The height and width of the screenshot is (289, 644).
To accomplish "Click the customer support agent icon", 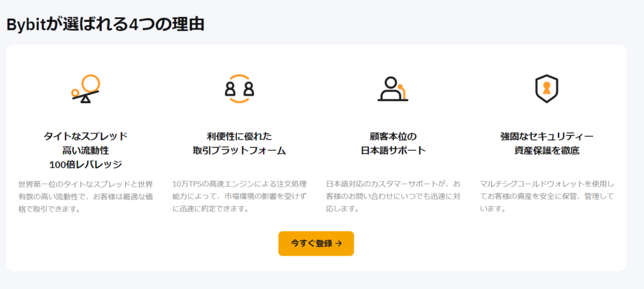I will pyautogui.click(x=393, y=89).
